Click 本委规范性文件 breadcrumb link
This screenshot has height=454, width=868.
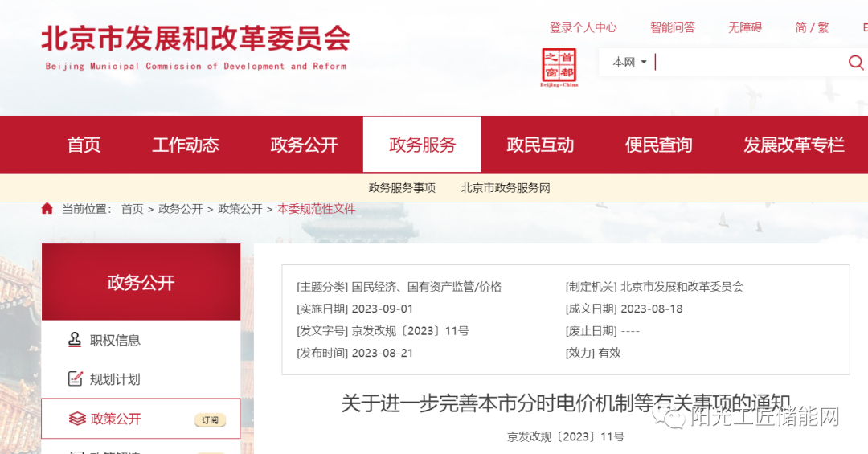(x=316, y=209)
